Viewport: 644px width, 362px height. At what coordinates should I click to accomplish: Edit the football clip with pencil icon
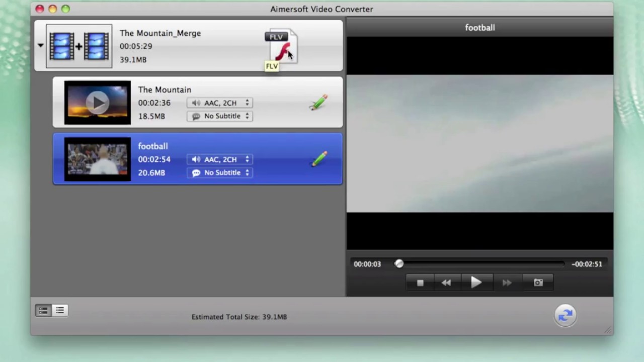pyautogui.click(x=319, y=159)
